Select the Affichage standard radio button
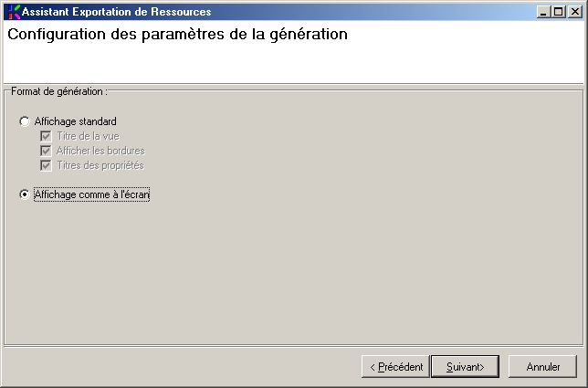 pos(25,121)
